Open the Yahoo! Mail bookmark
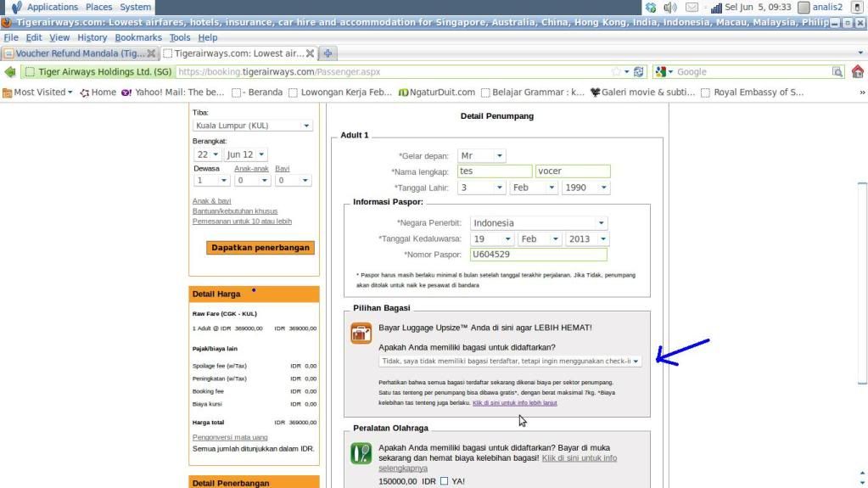This screenshot has height=488, width=868. (x=173, y=93)
